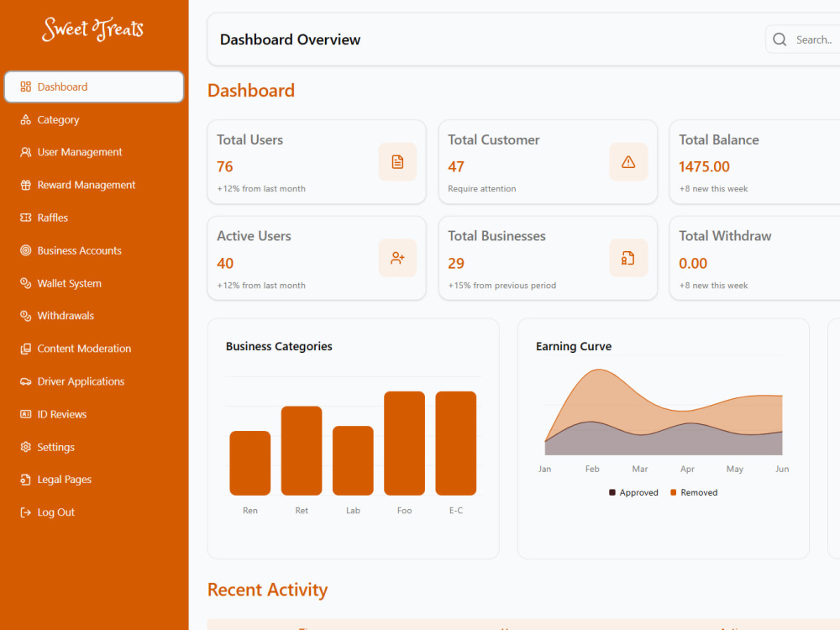Click the Ret bar in Business Categories
This screenshot has width=840, height=630.
(302, 450)
